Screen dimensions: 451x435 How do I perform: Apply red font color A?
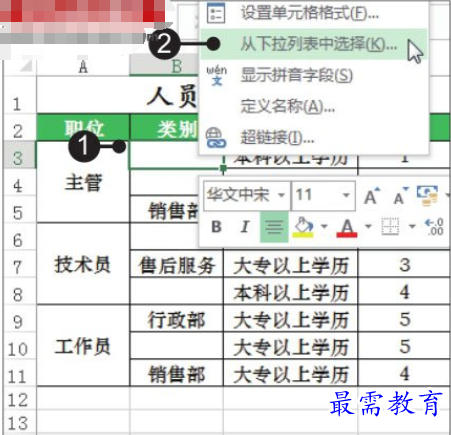point(347,228)
